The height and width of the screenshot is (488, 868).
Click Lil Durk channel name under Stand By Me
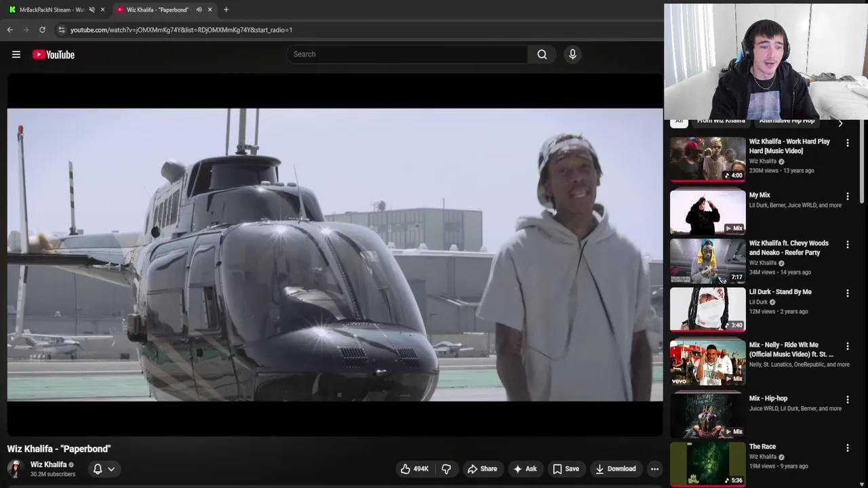click(758, 302)
